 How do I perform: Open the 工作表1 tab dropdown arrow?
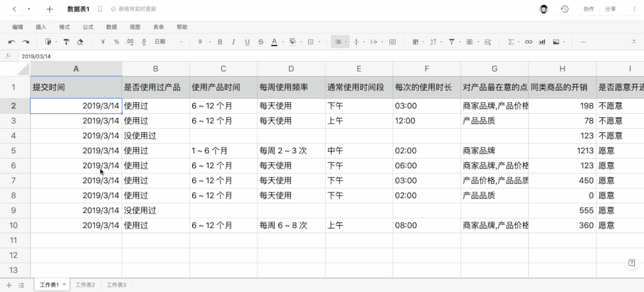point(64,285)
